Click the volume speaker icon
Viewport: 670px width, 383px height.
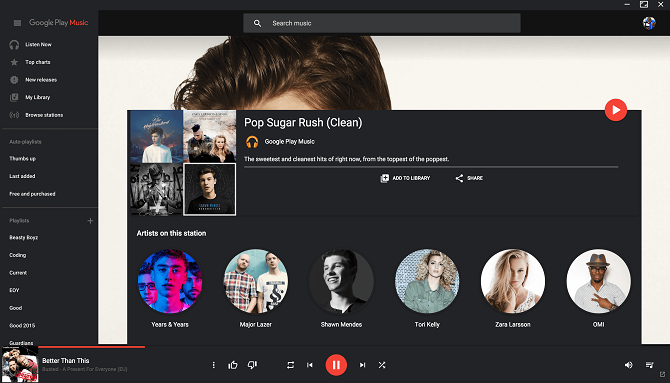point(629,365)
